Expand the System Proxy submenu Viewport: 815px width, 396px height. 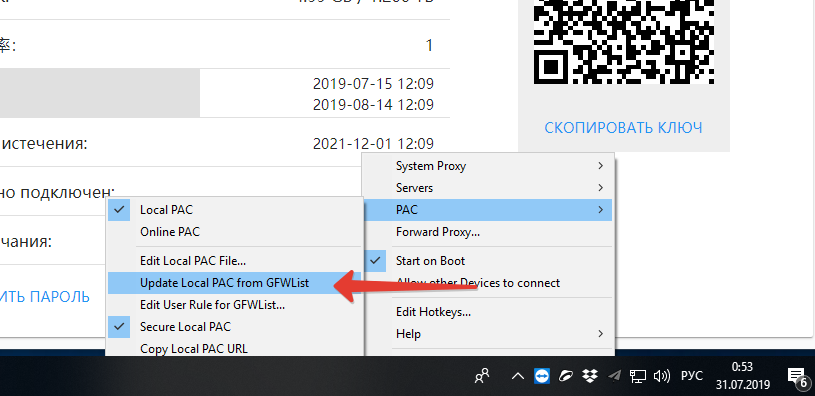click(x=488, y=166)
